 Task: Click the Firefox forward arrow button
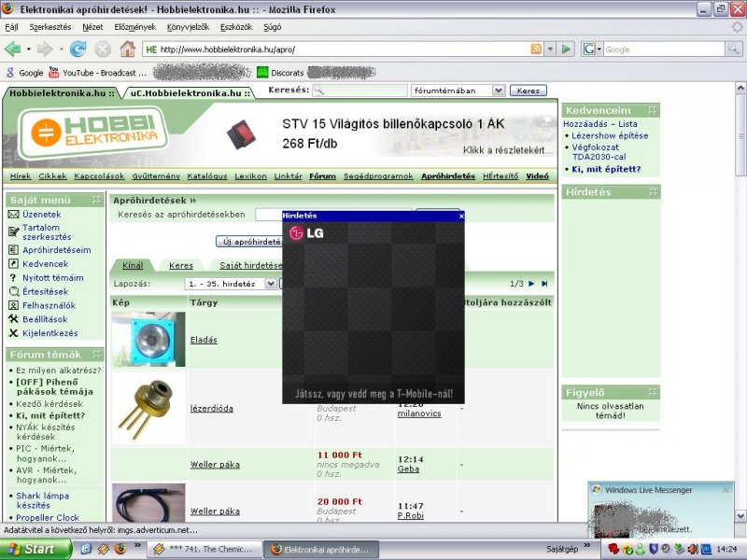45,49
